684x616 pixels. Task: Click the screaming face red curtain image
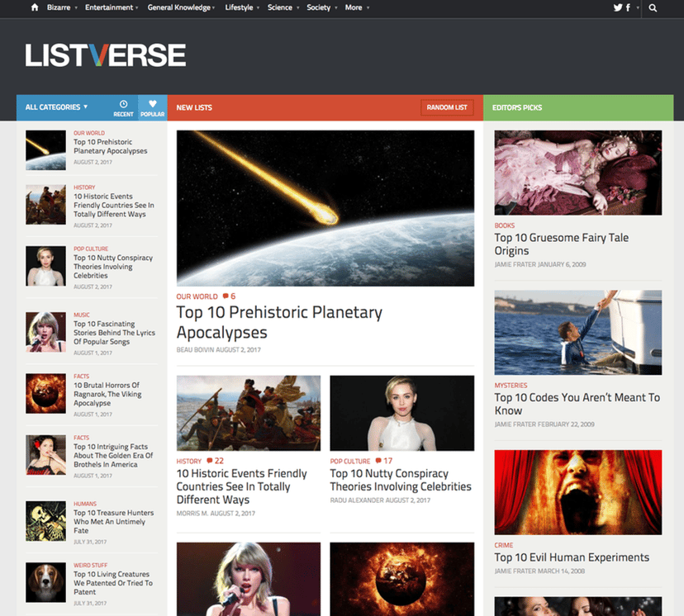point(578,492)
